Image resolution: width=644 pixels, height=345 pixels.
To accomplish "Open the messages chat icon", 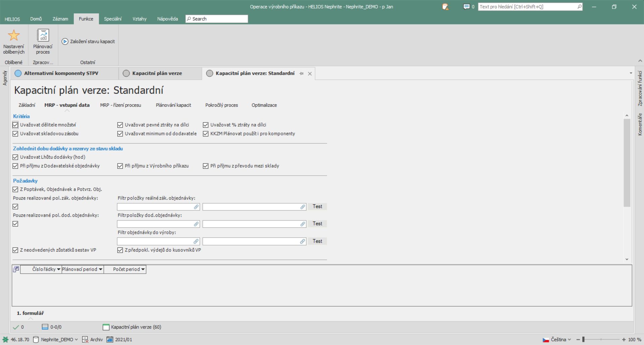I will (466, 7).
